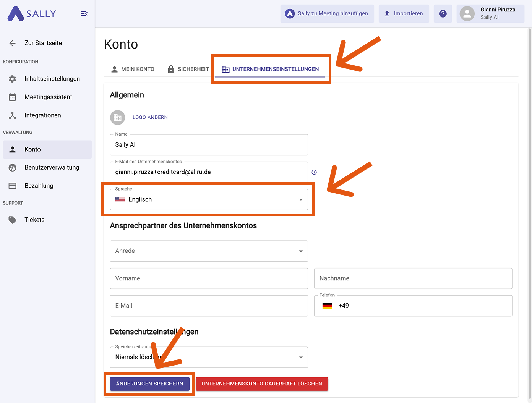This screenshot has height=403, width=532.
Task: Click the back arrow beside Zur Startseite
Action: (13, 43)
